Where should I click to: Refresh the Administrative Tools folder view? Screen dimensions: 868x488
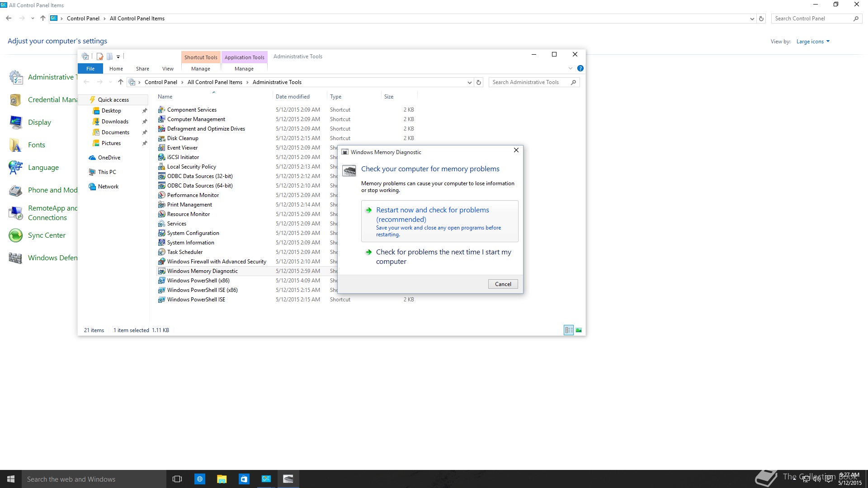[x=479, y=82]
